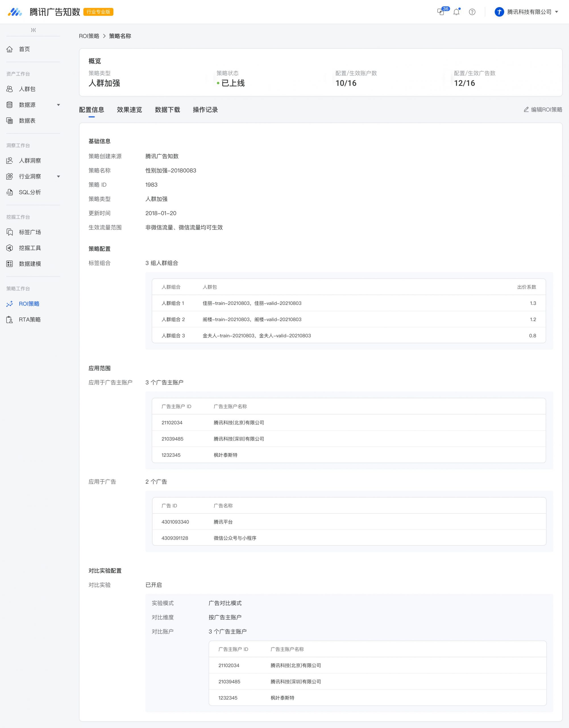Screen dimensions: 569x728
Task: Click the 人群组合 3 row label
Action: (173, 336)
